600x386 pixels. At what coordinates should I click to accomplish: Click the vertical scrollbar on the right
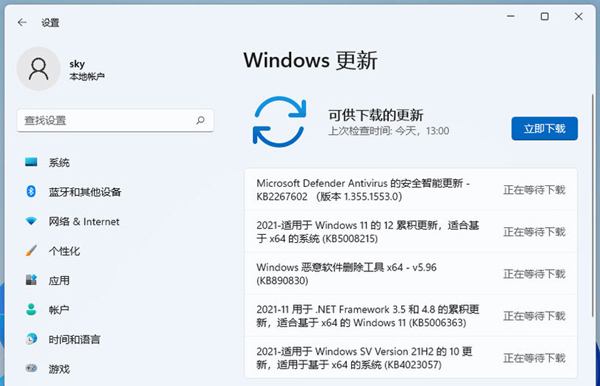coord(593,205)
